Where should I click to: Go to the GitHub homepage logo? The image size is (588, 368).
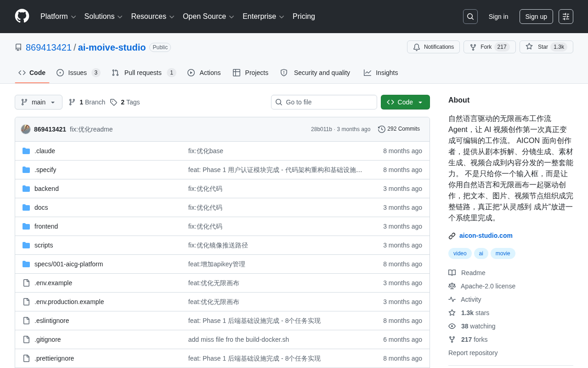22,16
